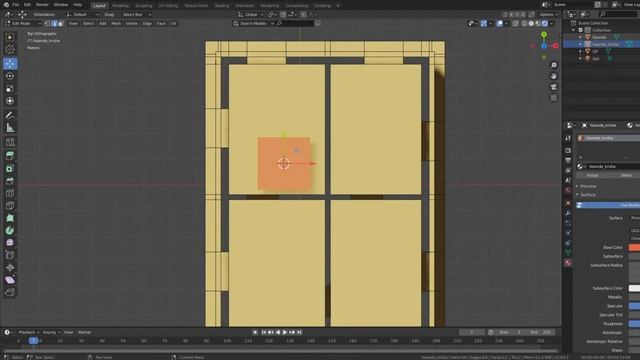Open the Options dropdown

coord(549,14)
